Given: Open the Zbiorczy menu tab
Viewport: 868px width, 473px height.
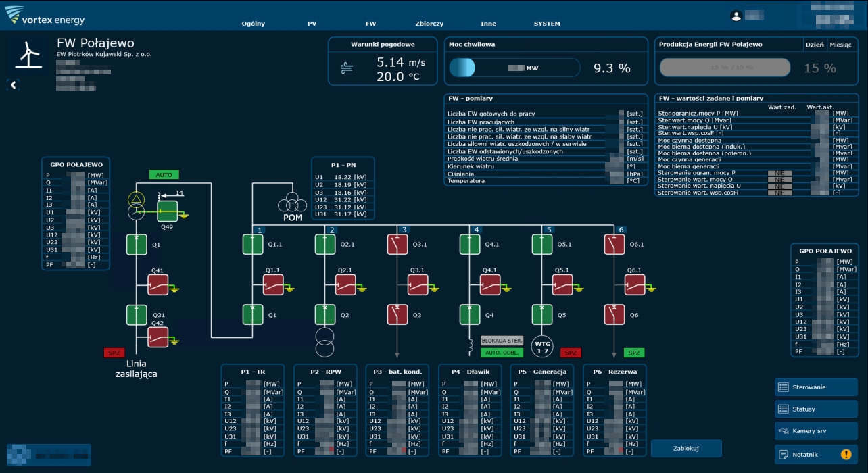Looking at the screenshot, I should (429, 24).
